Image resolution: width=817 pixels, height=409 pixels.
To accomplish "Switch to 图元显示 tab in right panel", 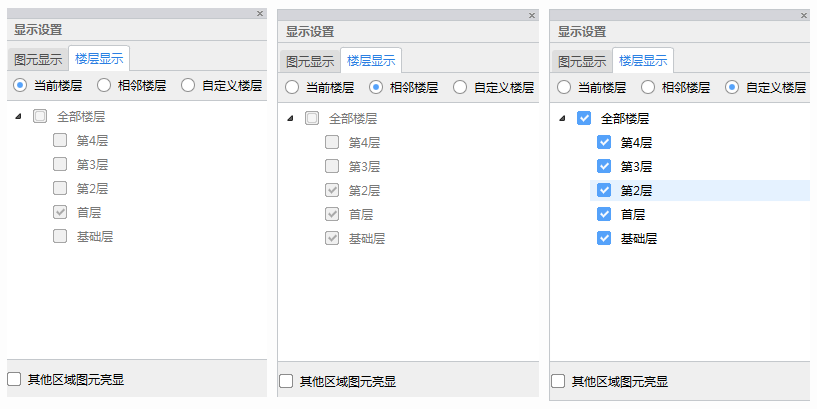I will [x=582, y=61].
